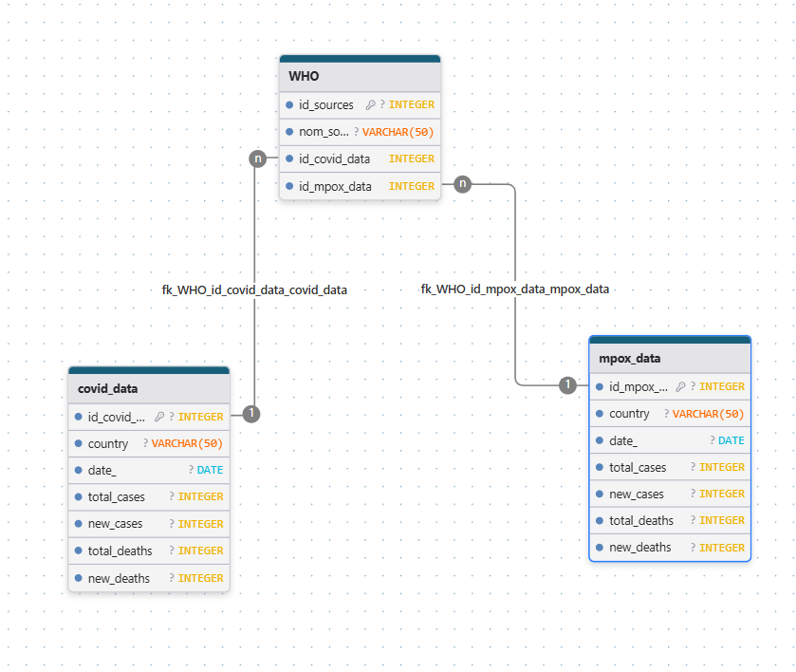The width and height of the screenshot is (796, 672).
Task: Select the nom_so... VARCHAR(50) column in WHO
Action: [360, 132]
